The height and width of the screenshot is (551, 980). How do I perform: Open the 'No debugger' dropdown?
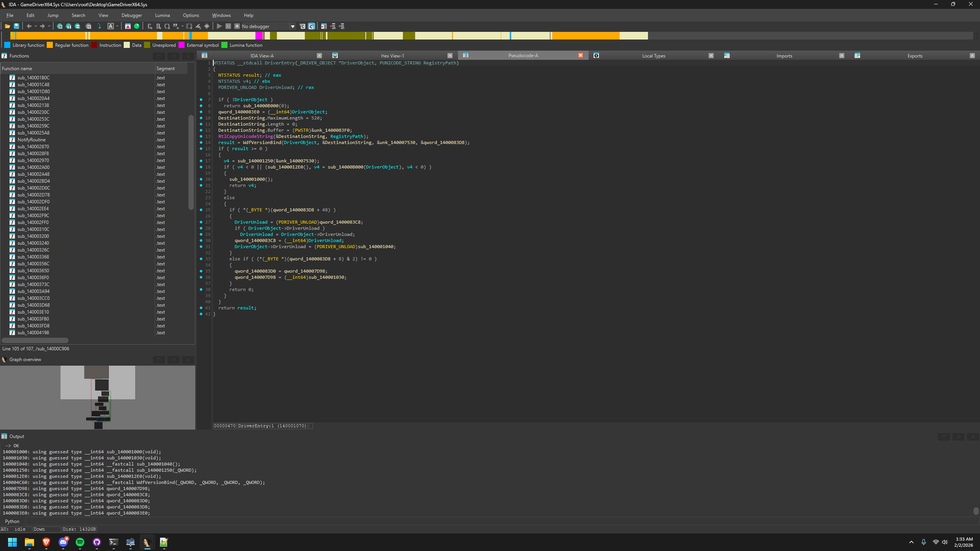click(292, 26)
